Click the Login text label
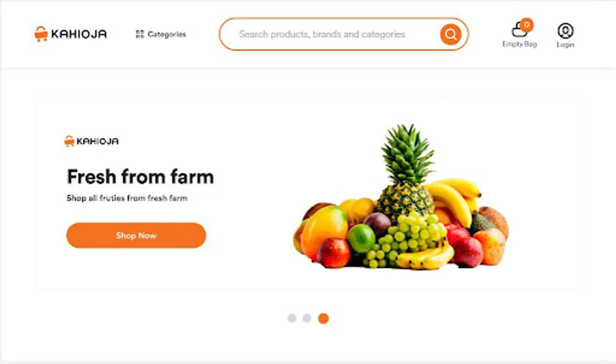Image resolution: width=616 pixels, height=364 pixels. (565, 44)
